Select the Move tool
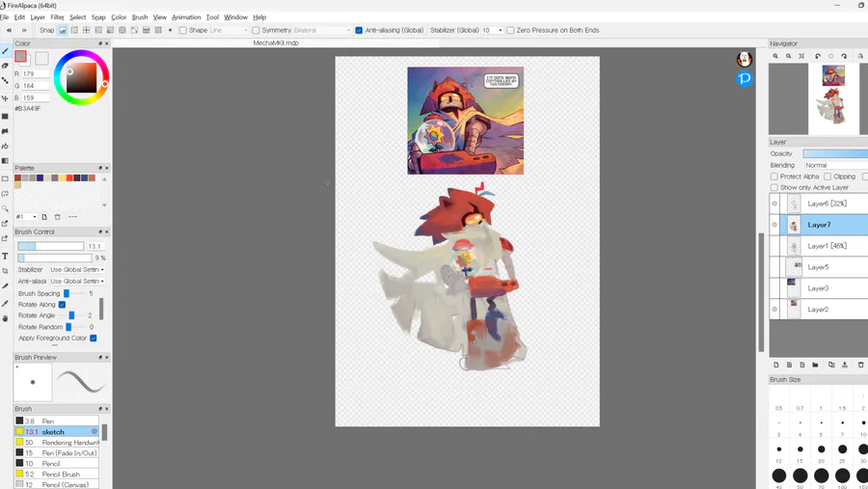868x489 pixels. [x=5, y=98]
